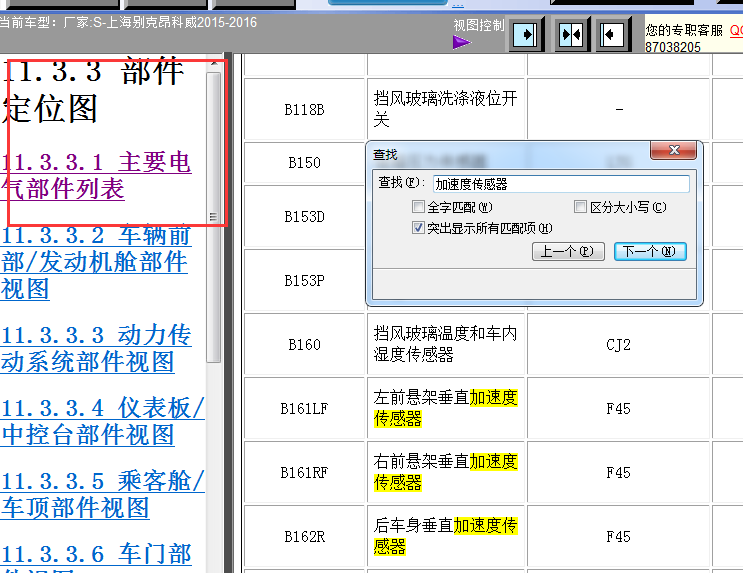Enable the 全字匹配 checkbox
This screenshot has width=743, height=573.
tap(419, 207)
